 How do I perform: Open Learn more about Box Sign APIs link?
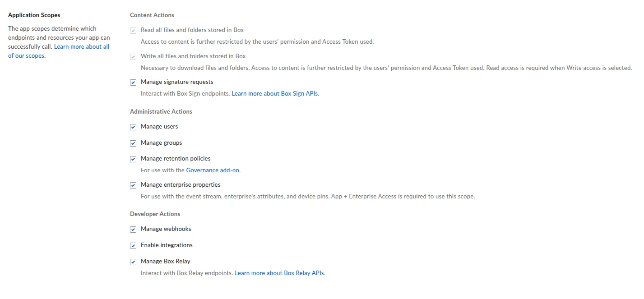click(275, 94)
